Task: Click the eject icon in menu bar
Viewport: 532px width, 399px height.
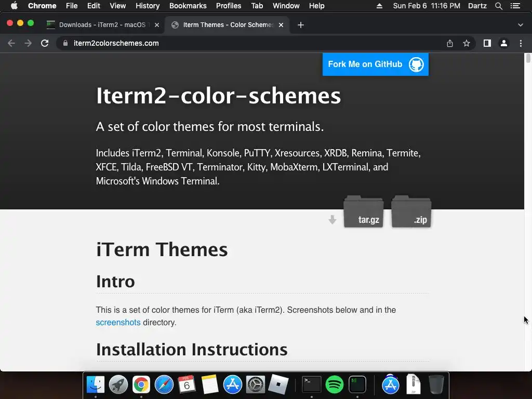Action: tap(379, 6)
